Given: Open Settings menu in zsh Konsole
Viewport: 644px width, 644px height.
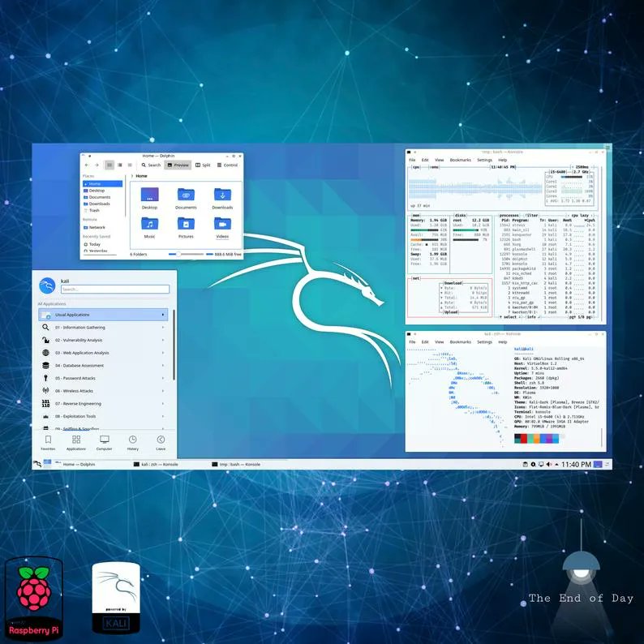Looking at the screenshot, I should click(x=484, y=341).
